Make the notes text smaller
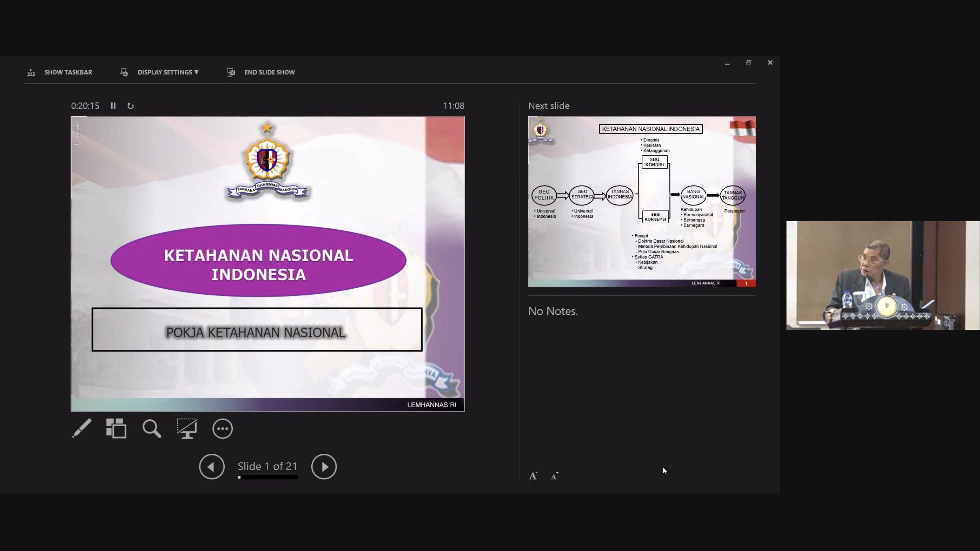Image resolution: width=980 pixels, height=551 pixels. (x=555, y=476)
